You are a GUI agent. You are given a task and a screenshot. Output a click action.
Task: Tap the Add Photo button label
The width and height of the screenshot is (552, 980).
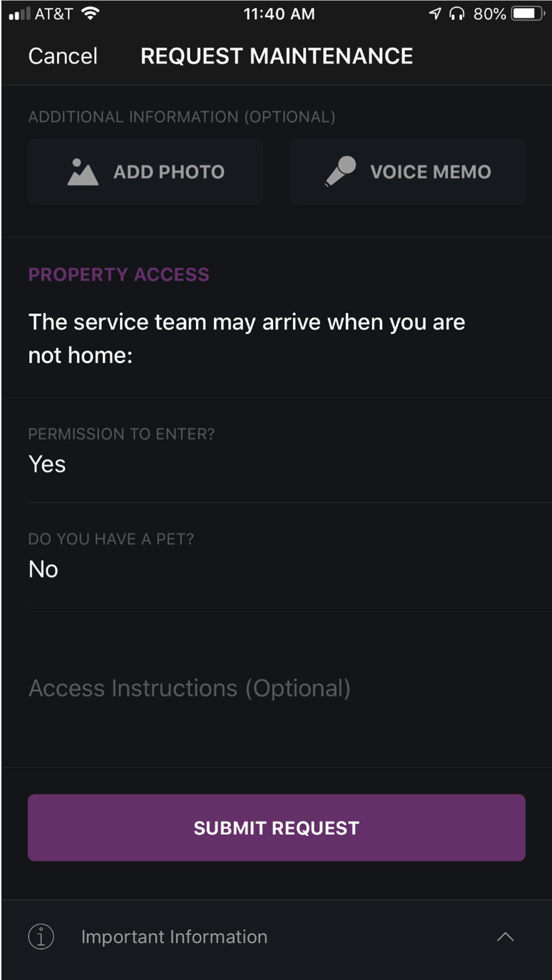point(169,172)
